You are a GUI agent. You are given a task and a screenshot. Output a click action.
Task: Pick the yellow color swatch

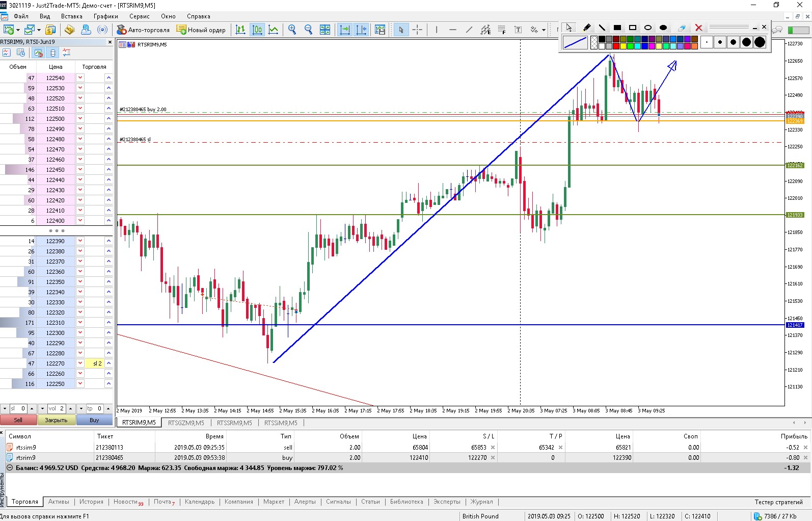pos(623,46)
